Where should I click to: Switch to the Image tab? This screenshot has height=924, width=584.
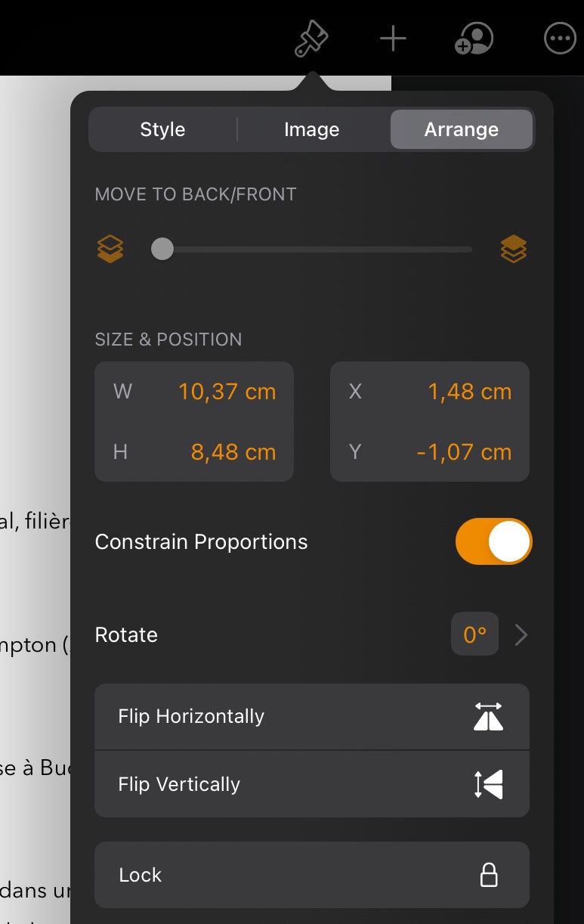click(x=311, y=129)
